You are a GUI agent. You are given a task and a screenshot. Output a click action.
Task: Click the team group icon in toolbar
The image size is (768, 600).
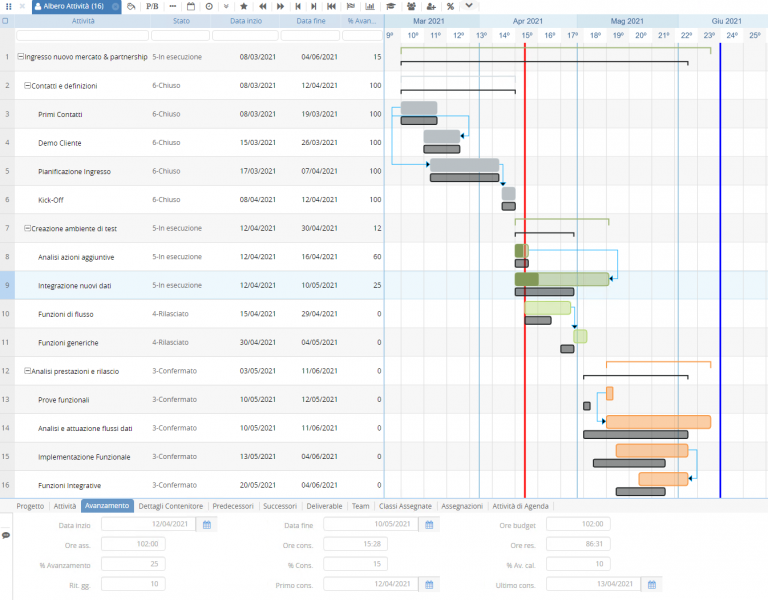click(x=411, y=6)
